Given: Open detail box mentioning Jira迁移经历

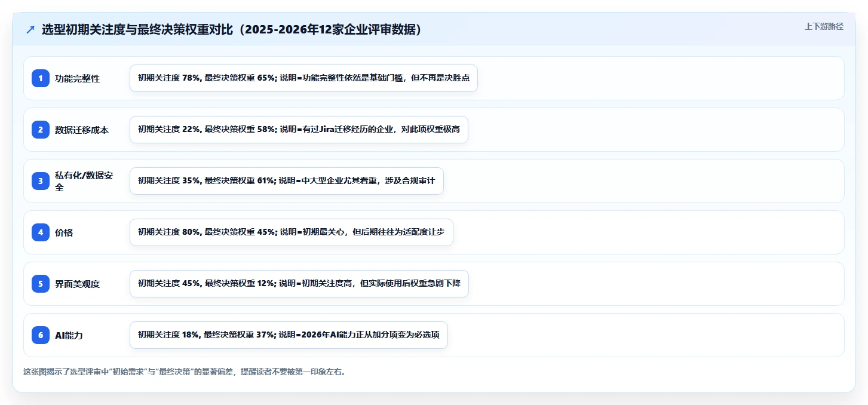Looking at the screenshot, I should tap(299, 130).
